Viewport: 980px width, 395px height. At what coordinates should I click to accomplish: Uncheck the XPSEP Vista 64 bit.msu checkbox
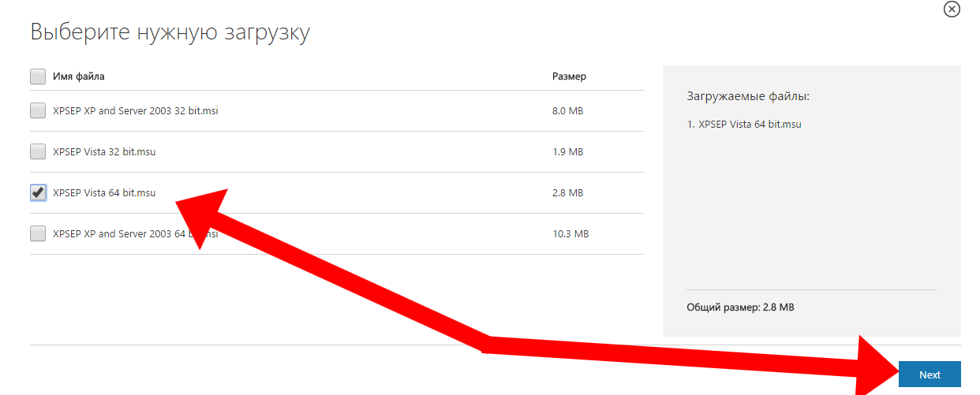38,192
